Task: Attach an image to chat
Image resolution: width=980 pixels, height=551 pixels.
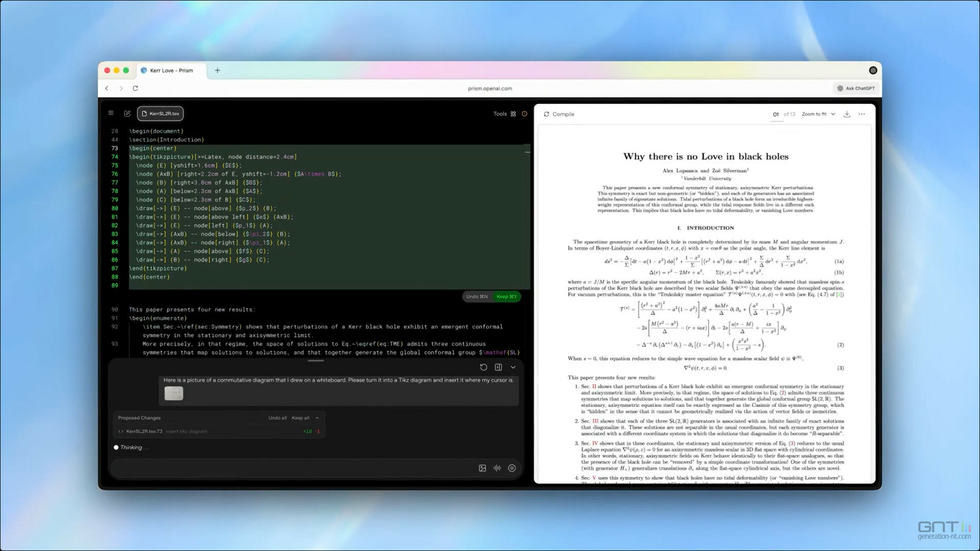Action: point(482,468)
